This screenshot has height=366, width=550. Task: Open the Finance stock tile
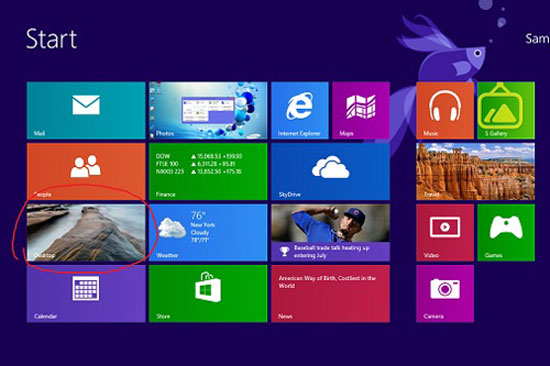(x=208, y=172)
